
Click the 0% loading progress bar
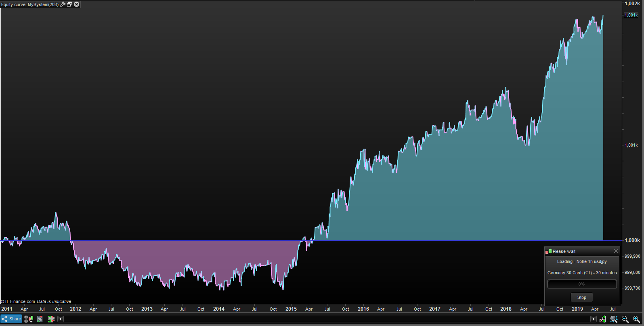(582, 284)
